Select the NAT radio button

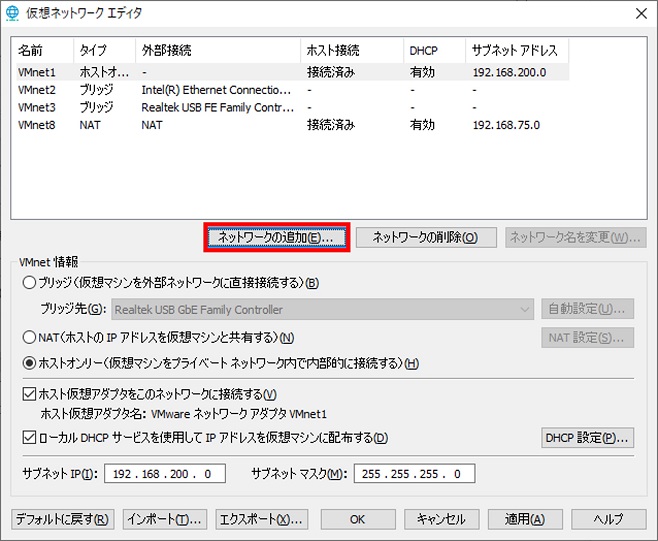pos(29,337)
